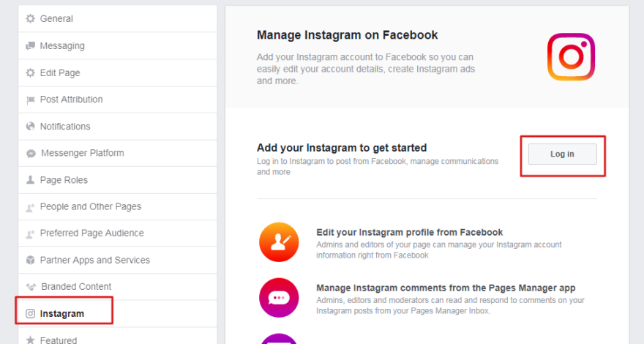The height and width of the screenshot is (344, 644).
Task: Go to Preferred Page Audience settings
Action: (118, 233)
